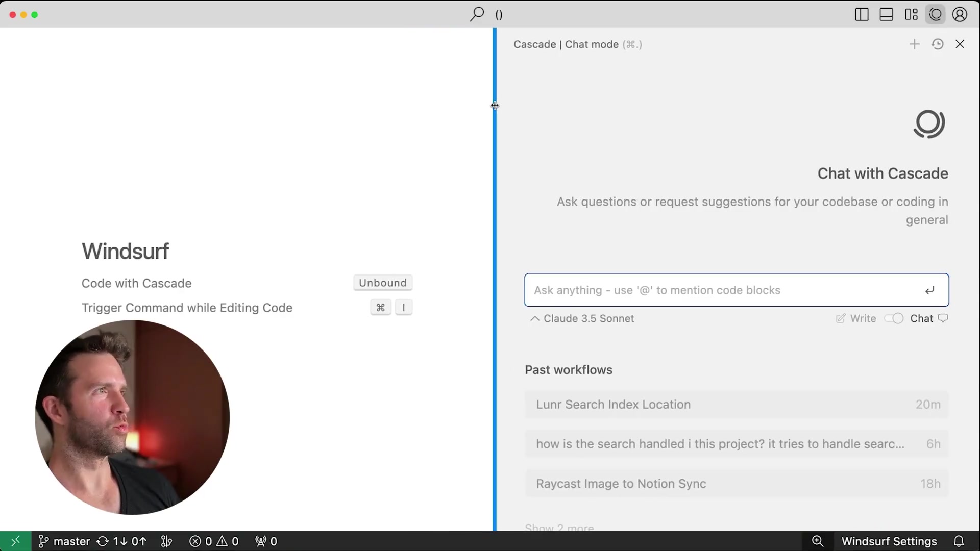Open forwarded ports indicator showing 0
The width and height of the screenshot is (980, 551).
coord(266,541)
